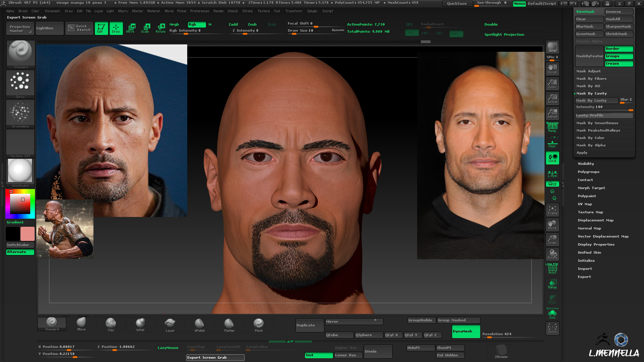The width and height of the screenshot is (644, 362).
Task: Expand the Texture Map subpalette
Action: (x=590, y=212)
